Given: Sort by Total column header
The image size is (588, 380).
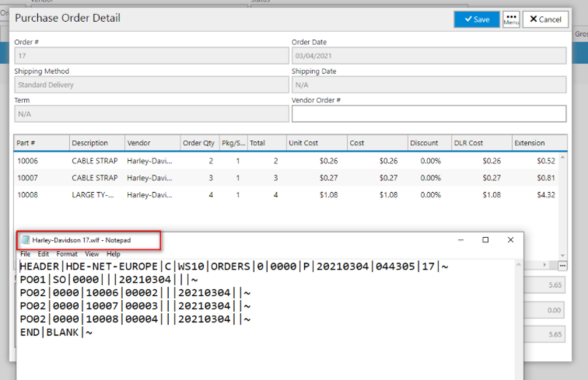Looking at the screenshot, I should (267, 143).
